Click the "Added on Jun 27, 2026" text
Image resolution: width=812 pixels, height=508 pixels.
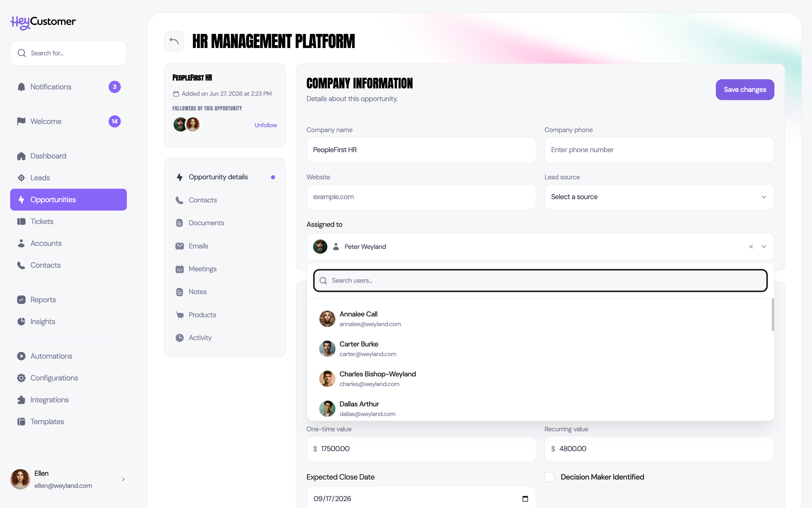tap(227, 94)
